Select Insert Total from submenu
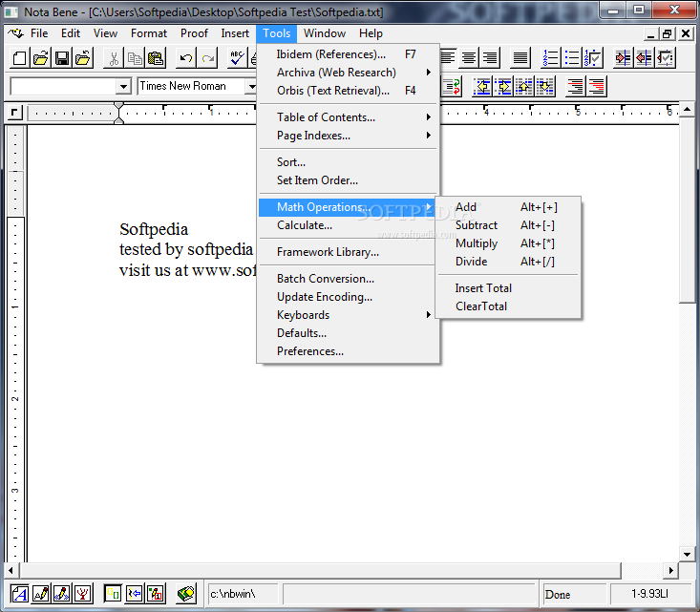Viewport: 700px width, 612px height. (x=508, y=288)
